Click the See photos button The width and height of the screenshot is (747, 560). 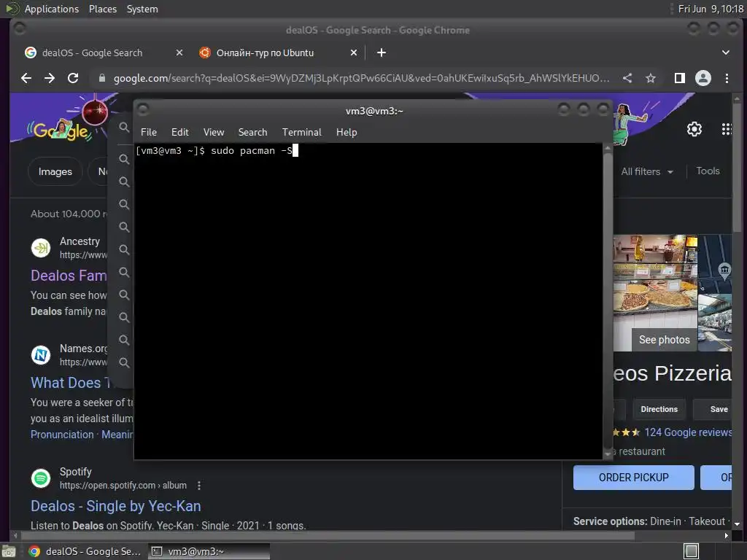tap(664, 340)
